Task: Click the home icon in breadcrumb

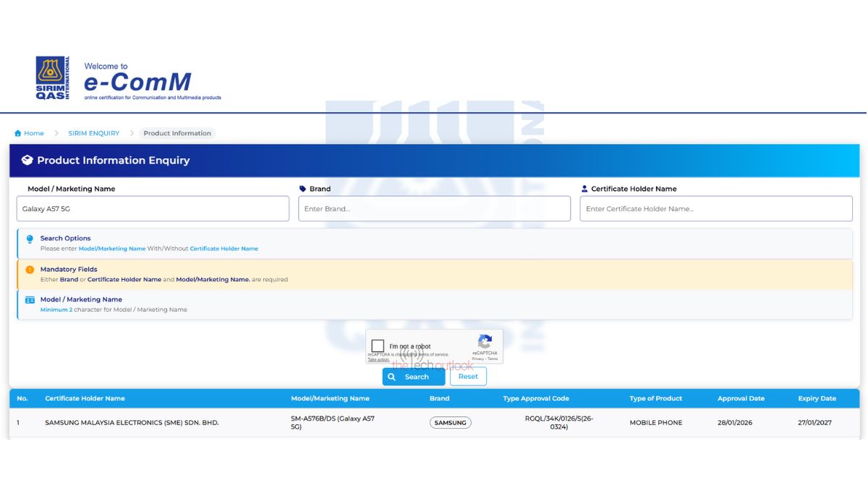Action: click(18, 134)
